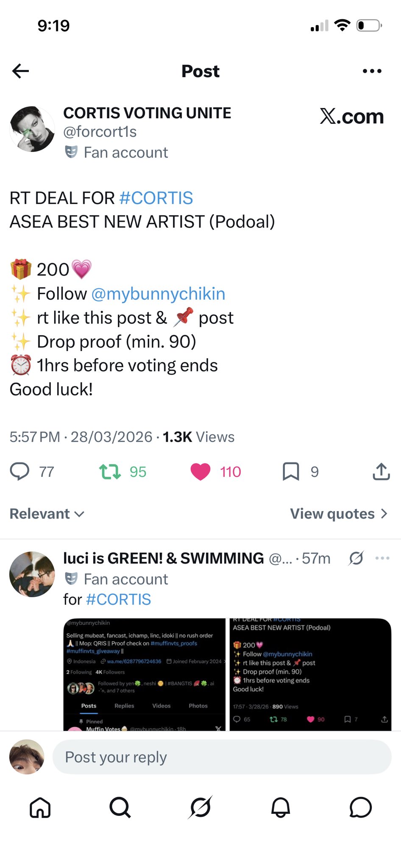The width and height of the screenshot is (401, 868).
Task: Open the Messages chat bubble tab
Action: [361, 807]
